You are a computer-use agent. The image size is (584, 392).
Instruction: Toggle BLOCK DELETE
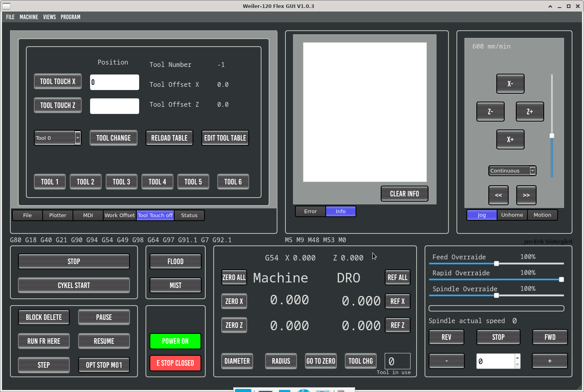44,317
